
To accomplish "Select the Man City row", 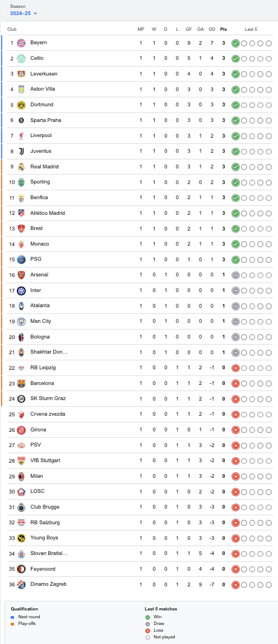I will pos(140,321).
